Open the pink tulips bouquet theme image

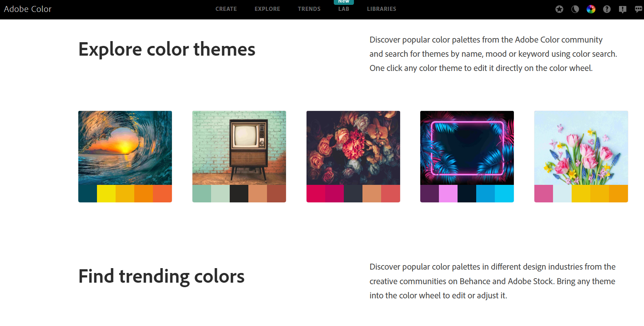click(581, 148)
